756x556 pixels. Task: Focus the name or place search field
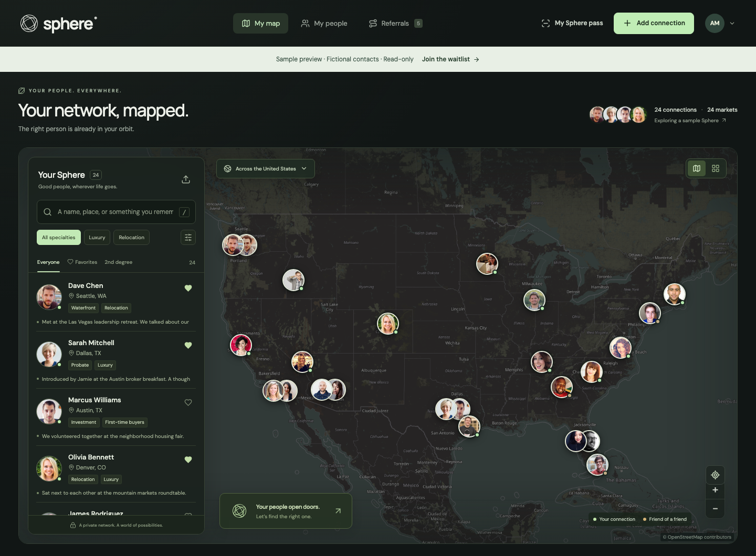tap(116, 212)
